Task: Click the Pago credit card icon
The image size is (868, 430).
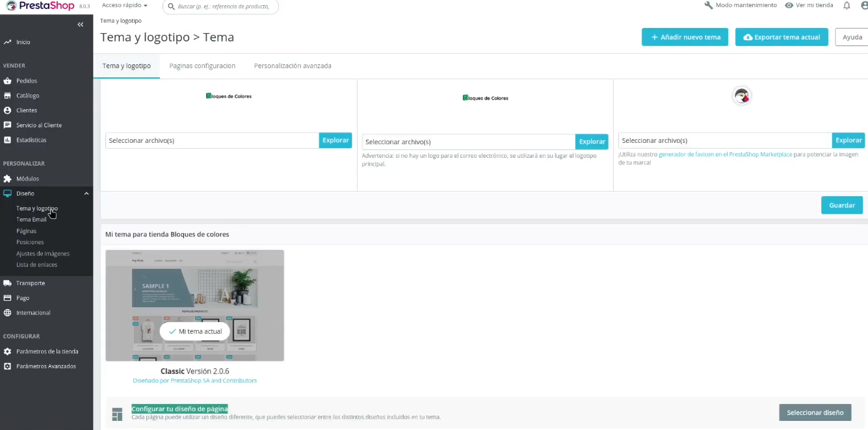Action: point(7,298)
